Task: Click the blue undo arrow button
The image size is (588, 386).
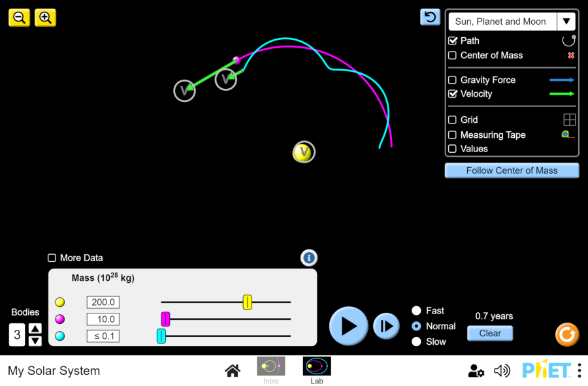Action: pos(430,17)
